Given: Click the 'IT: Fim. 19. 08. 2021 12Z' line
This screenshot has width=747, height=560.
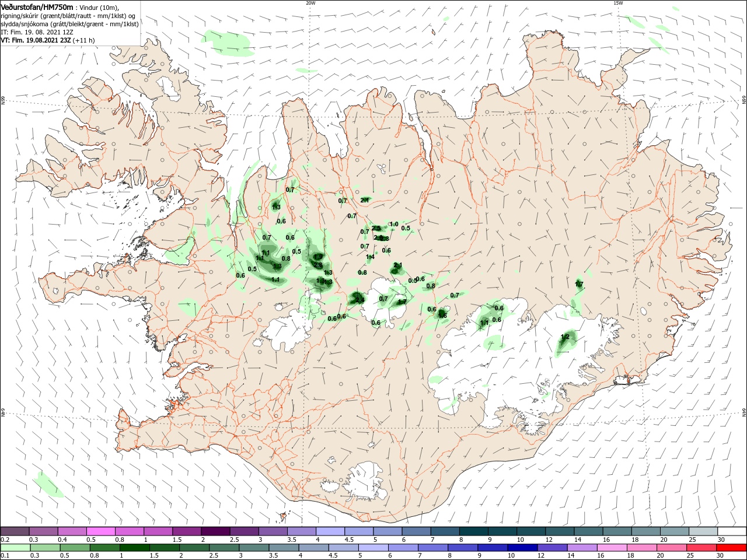Looking at the screenshot, I should coord(37,32).
